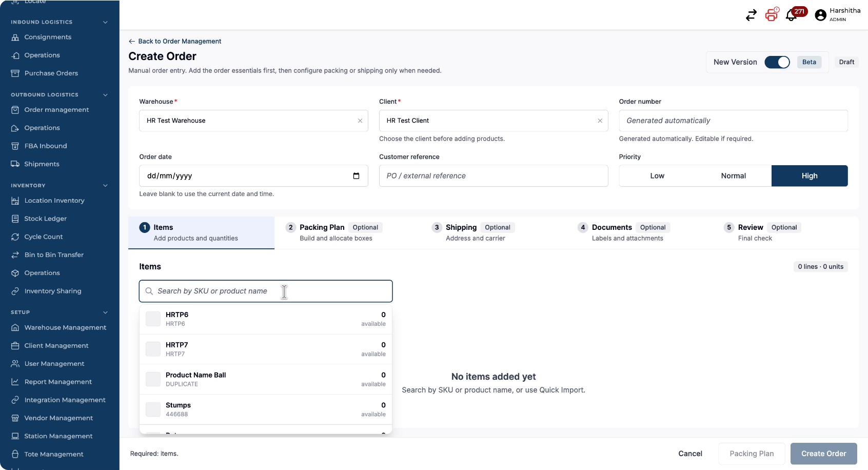The width and height of the screenshot is (868, 470).
Task: Click the Cancel button
Action: point(690,454)
